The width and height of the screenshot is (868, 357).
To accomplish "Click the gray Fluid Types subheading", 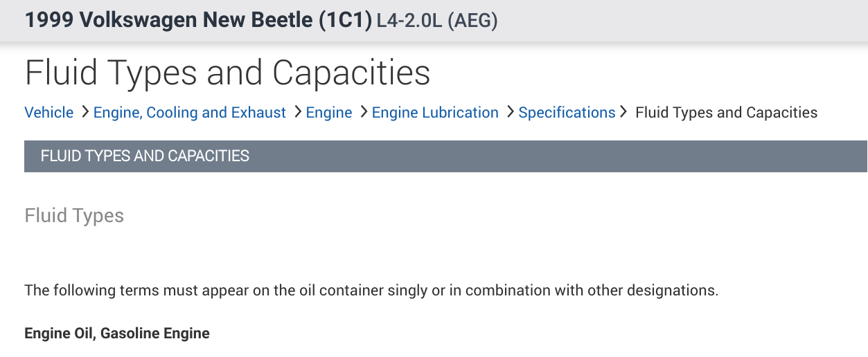I will coord(74,216).
